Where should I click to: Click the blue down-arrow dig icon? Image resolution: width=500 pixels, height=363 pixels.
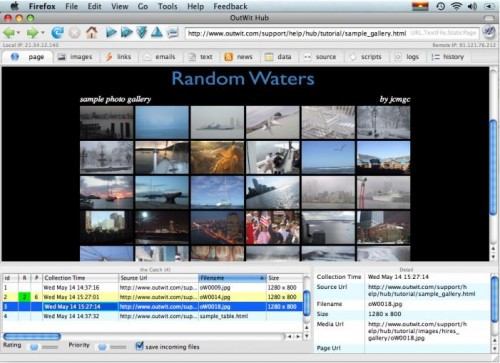[142, 32]
